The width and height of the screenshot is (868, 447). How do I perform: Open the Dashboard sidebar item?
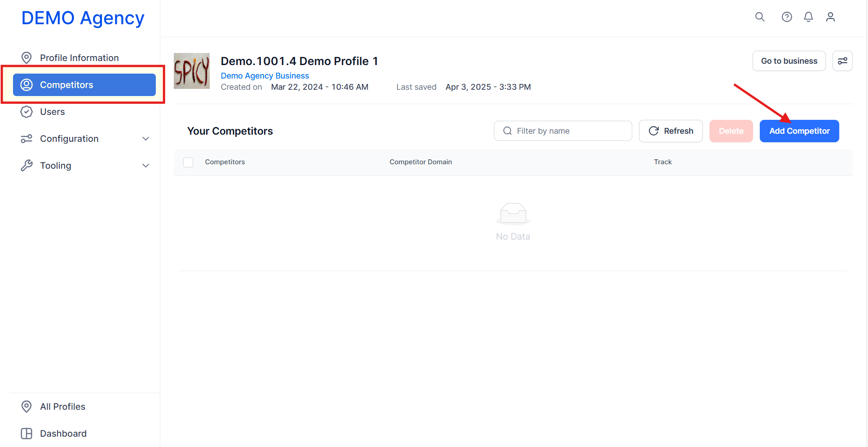point(84,434)
